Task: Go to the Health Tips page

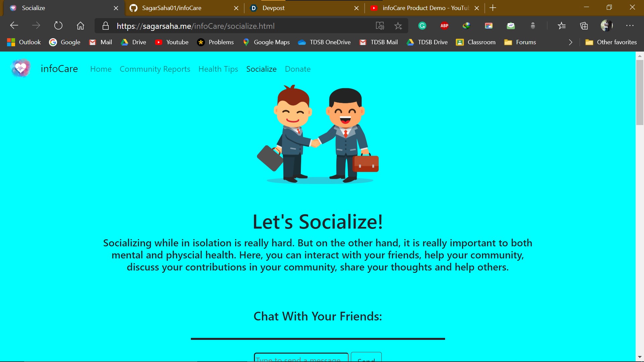Action: coord(218,69)
